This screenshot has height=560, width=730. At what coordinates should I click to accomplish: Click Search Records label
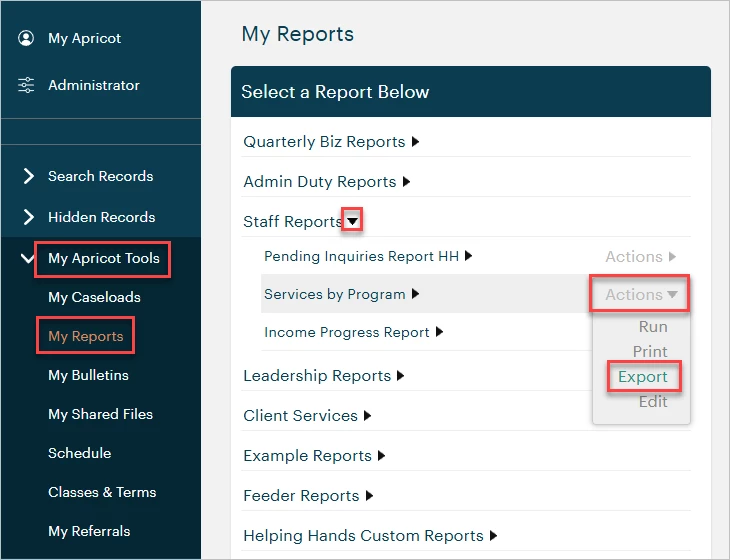click(x=101, y=176)
